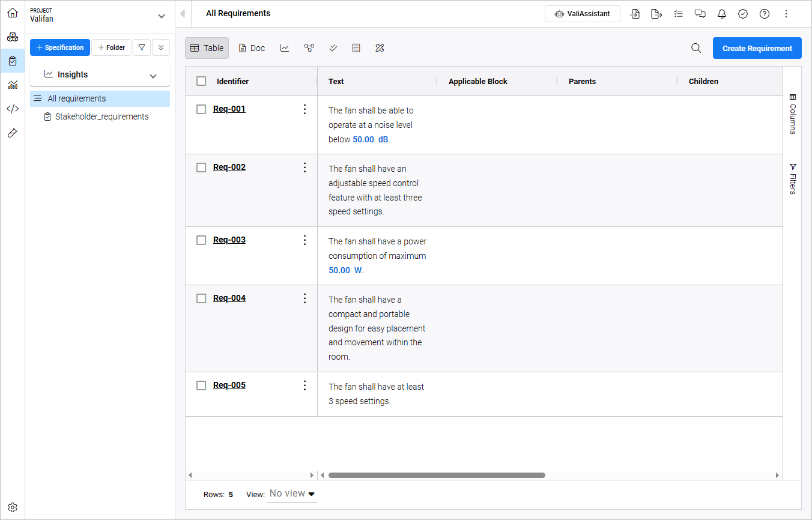
Task: Open the No view dropdown
Action: point(292,494)
